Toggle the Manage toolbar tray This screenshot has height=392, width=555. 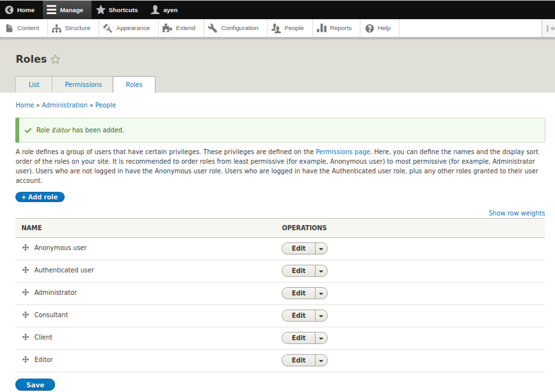65,10
